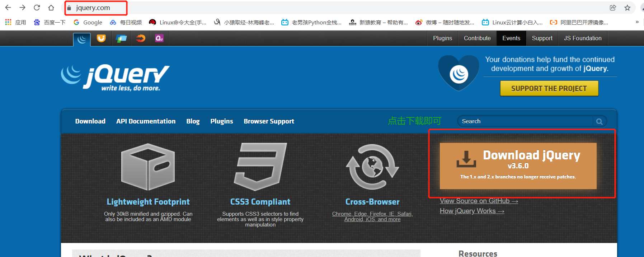This screenshot has width=644, height=257.
Task: Submit search with the magnifier icon
Action: (599, 121)
